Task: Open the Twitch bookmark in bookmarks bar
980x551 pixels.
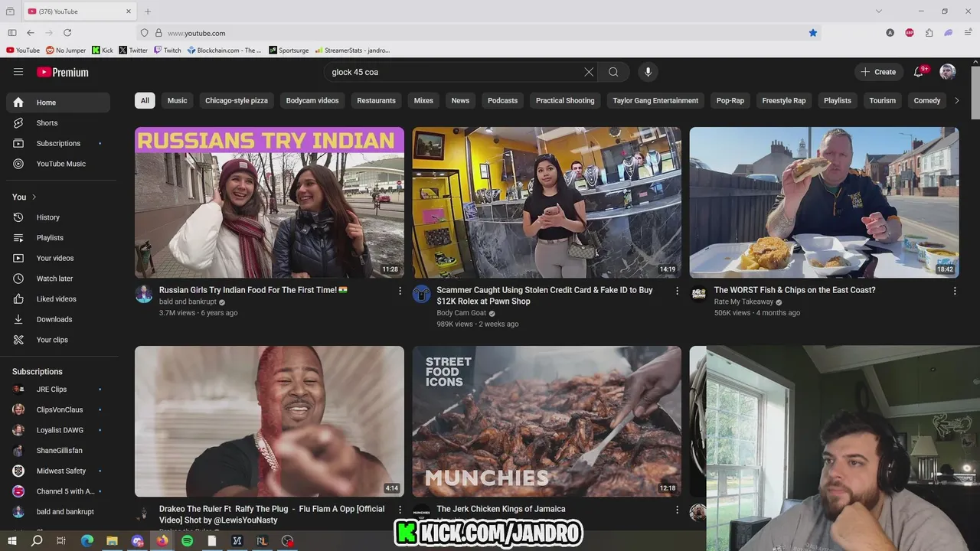Action: [168, 51]
